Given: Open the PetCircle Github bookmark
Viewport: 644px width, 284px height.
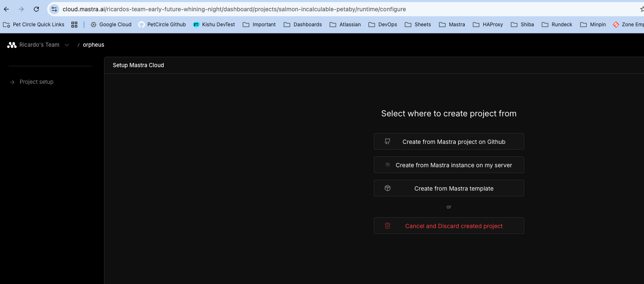Looking at the screenshot, I should 162,25.
